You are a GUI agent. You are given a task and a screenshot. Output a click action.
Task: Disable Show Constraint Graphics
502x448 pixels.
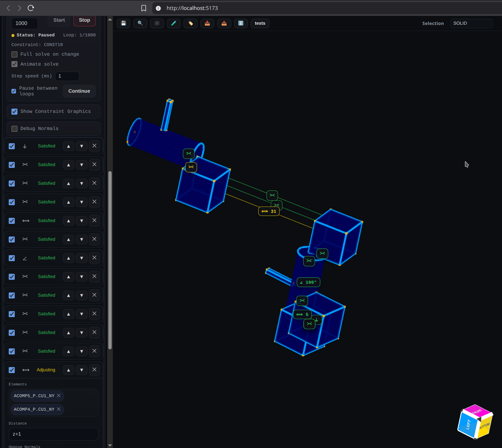point(14,112)
